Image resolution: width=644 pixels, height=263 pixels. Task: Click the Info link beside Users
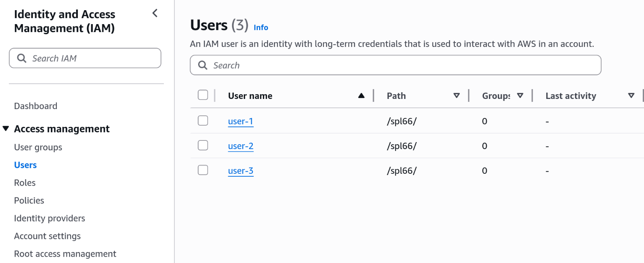pyautogui.click(x=261, y=27)
